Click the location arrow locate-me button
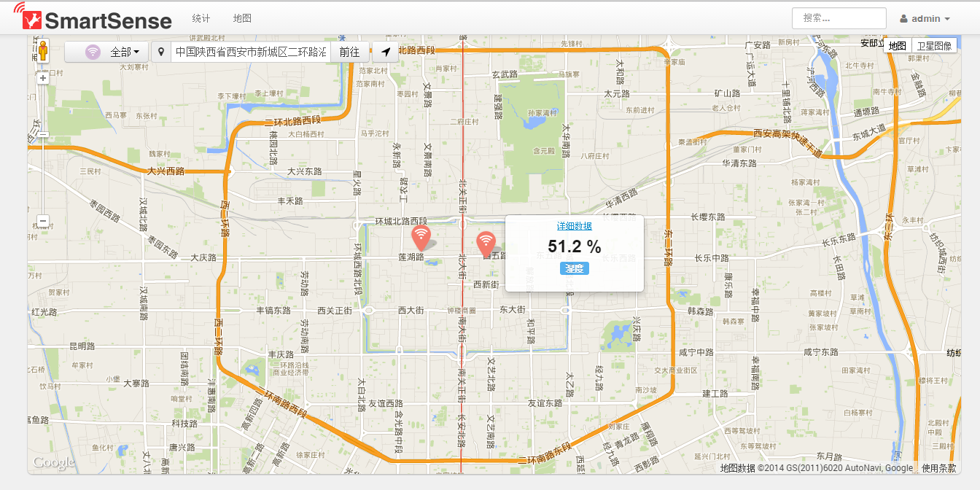This screenshot has height=490, width=980. (x=386, y=52)
